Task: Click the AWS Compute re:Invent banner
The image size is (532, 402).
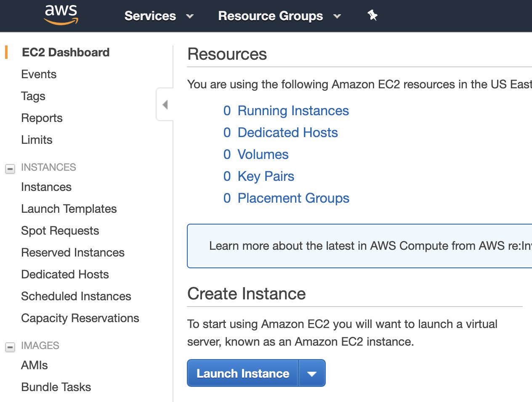Action: pos(359,246)
